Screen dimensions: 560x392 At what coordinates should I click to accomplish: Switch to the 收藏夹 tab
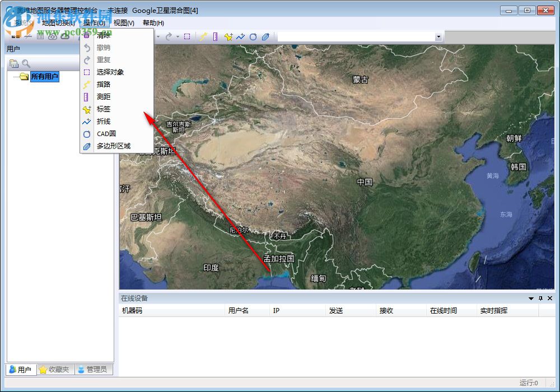54,370
